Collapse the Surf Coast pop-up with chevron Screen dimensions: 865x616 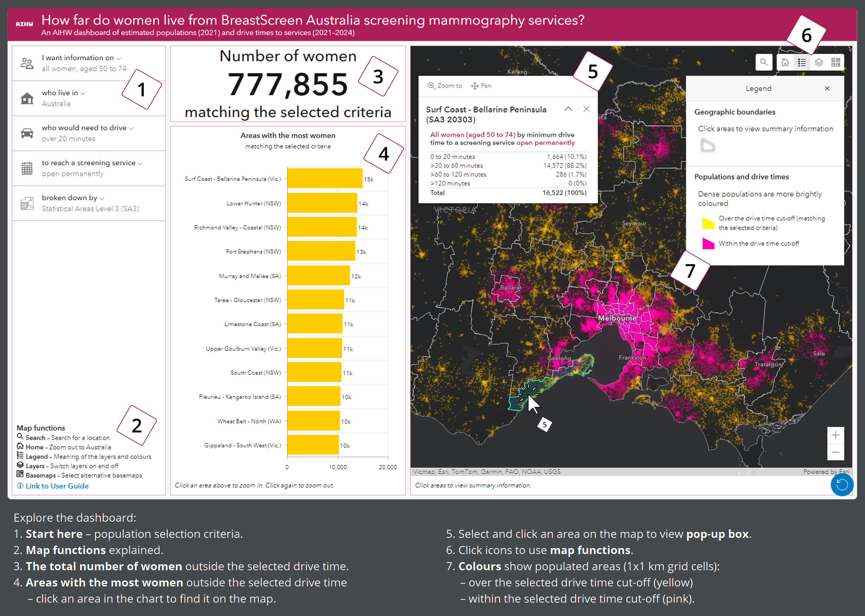coord(568,109)
